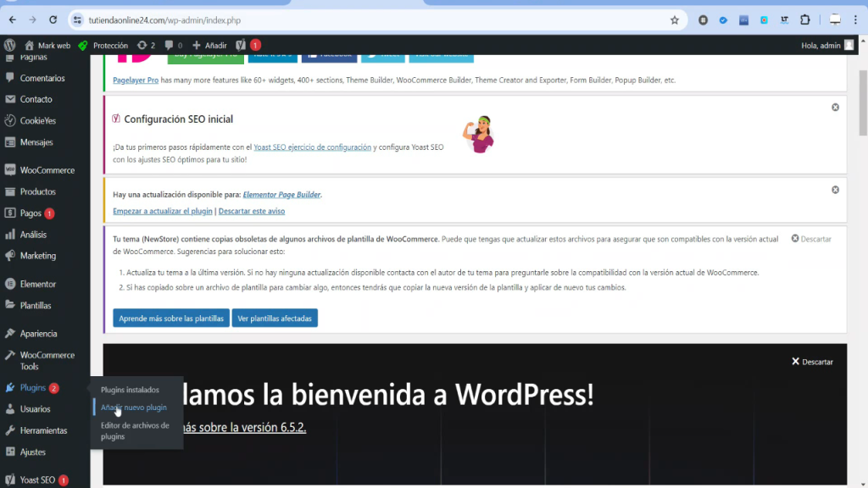Click the bookmark star in the address bar
Image resolution: width=868 pixels, height=488 pixels.
coord(674,19)
